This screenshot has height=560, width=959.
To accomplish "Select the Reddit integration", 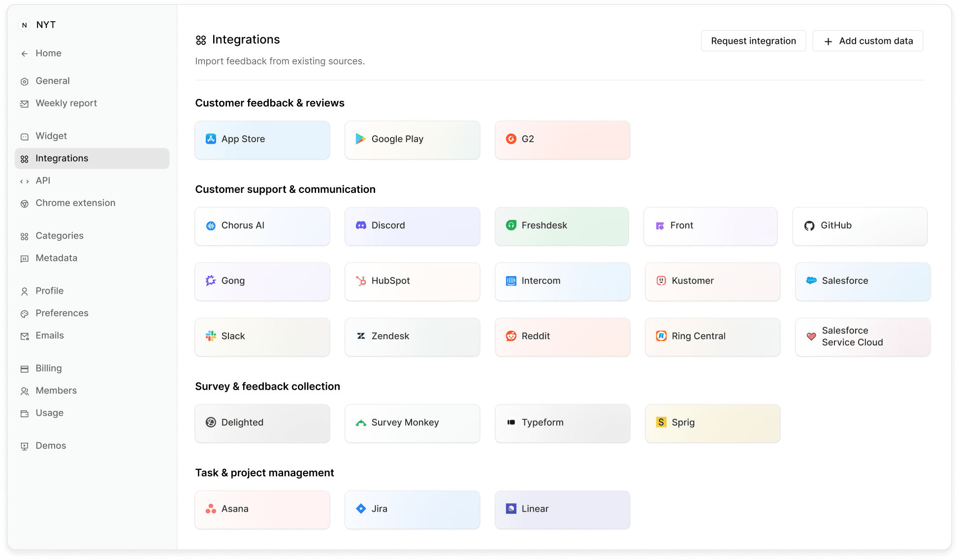I will click(x=562, y=337).
